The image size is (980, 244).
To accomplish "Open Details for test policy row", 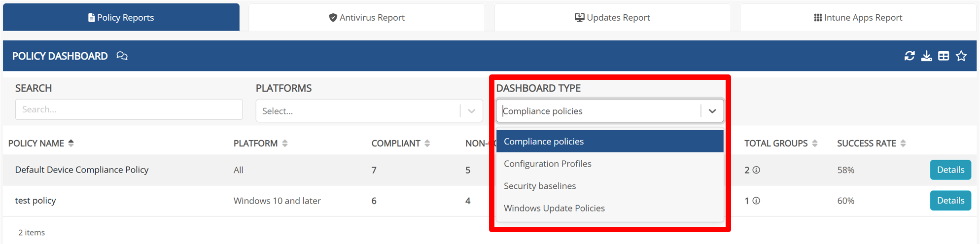I will [950, 201].
